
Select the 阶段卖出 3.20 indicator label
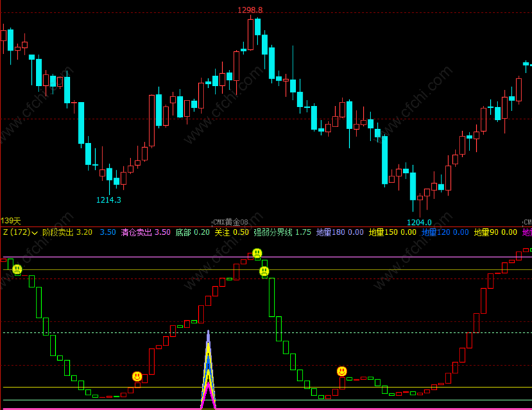(67, 232)
